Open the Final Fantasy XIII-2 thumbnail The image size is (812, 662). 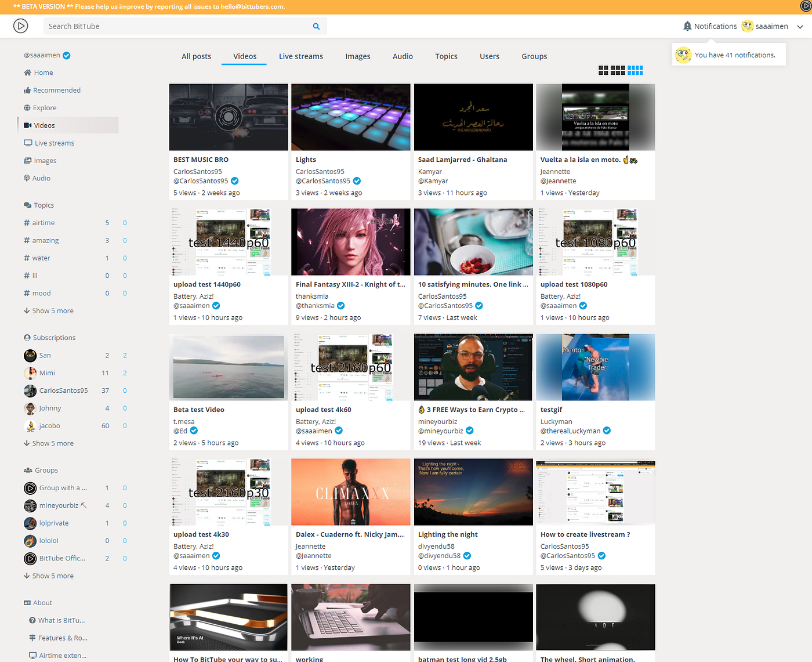pos(351,242)
